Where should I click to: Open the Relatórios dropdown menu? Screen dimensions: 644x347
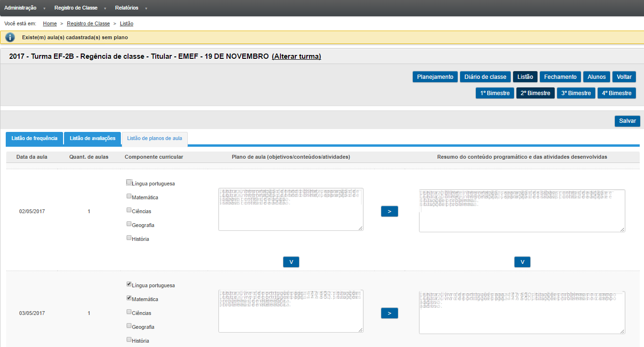pyautogui.click(x=127, y=8)
